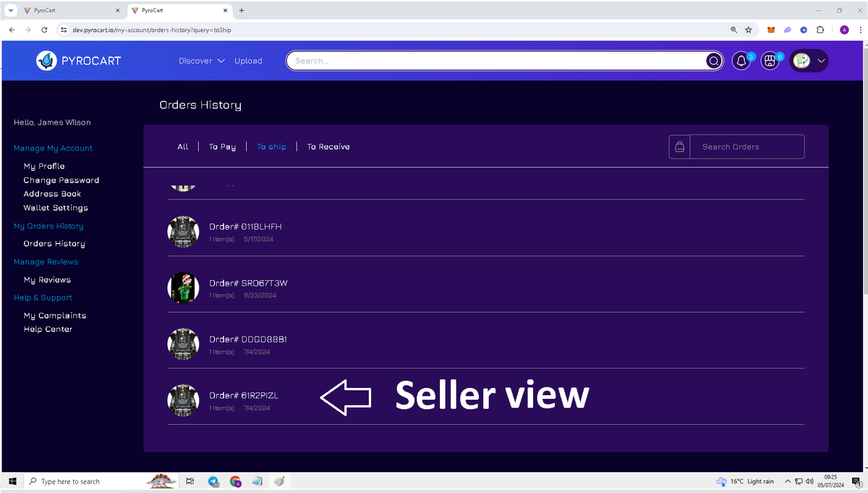Screen dimensions: 868x493
Task: Open the notifications bell icon
Action: point(741,61)
